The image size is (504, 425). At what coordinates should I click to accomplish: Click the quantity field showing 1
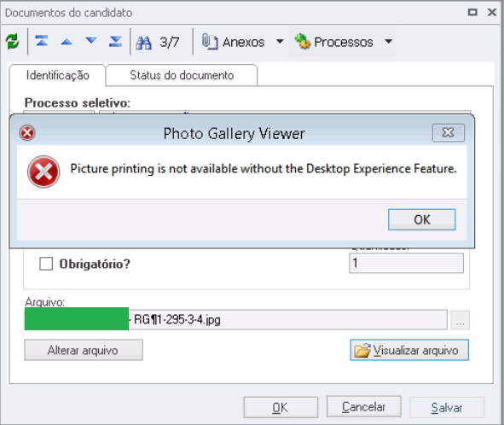(406, 263)
